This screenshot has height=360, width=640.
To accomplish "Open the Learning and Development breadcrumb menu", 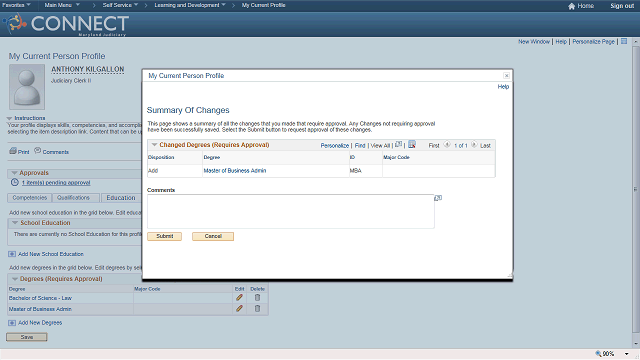I will [x=190, y=5].
